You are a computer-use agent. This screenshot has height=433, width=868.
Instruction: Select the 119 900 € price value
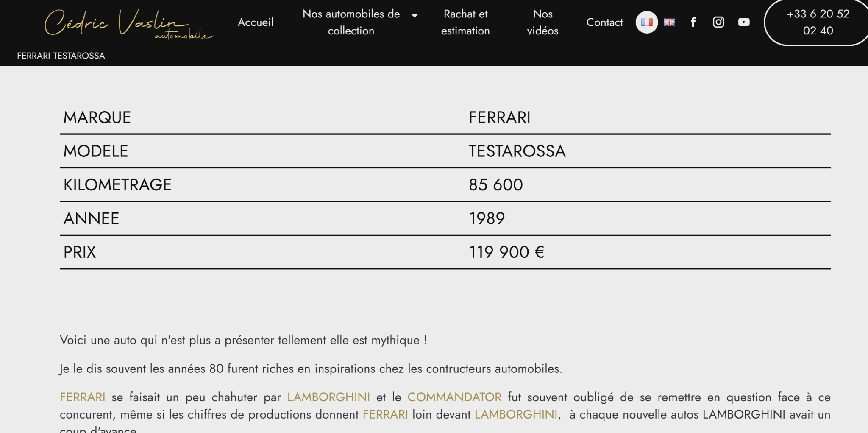pos(506,252)
